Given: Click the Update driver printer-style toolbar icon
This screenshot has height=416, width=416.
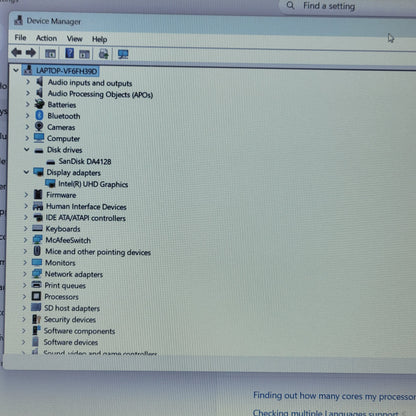Looking at the screenshot, I should (104, 54).
